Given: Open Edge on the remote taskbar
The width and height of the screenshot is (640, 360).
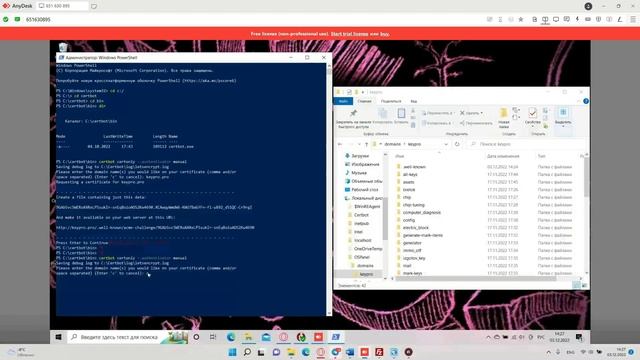Looking at the screenshot, I should 231,337.
